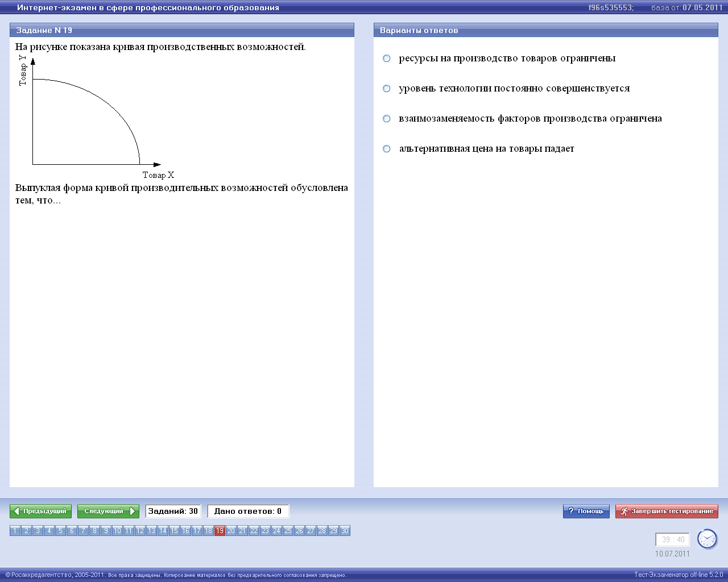Navigate to question 7

click(x=83, y=531)
